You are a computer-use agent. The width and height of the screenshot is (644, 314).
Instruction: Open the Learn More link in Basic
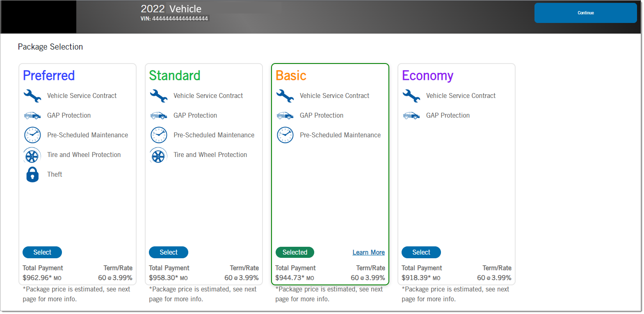pos(368,252)
